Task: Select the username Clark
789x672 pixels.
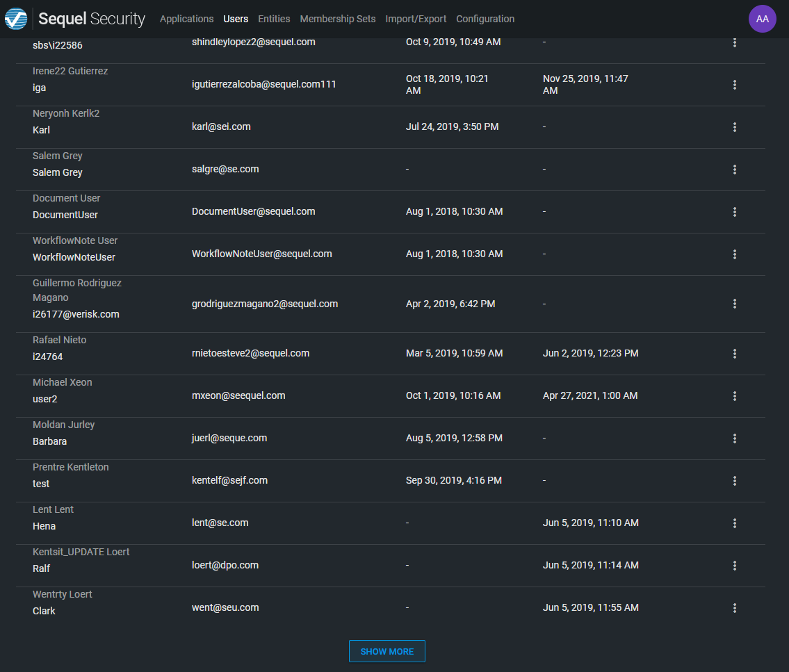Action: pyautogui.click(x=44, y=611)
